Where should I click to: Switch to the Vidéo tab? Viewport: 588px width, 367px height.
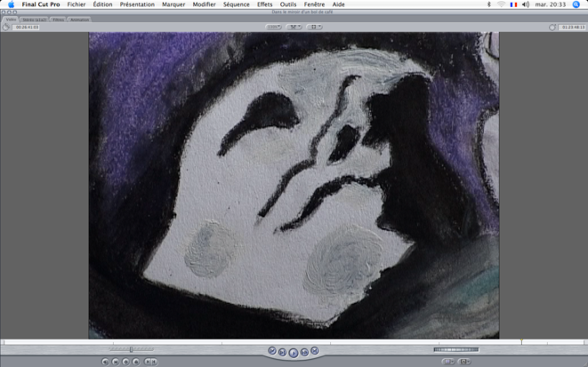pos(11,19)
